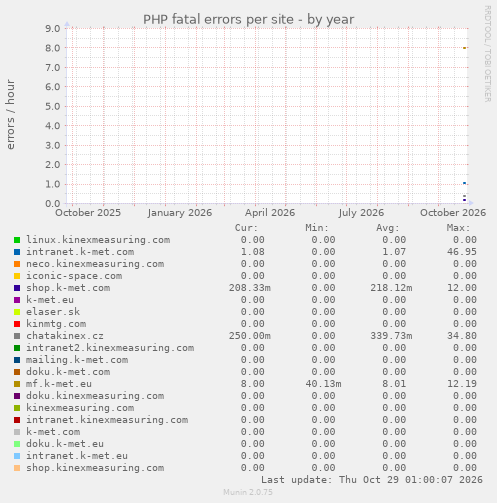The image size is (497, 503).
Task: Click the orange swatch for neco.kinexmeasuring.com
Action: point(17,264)
